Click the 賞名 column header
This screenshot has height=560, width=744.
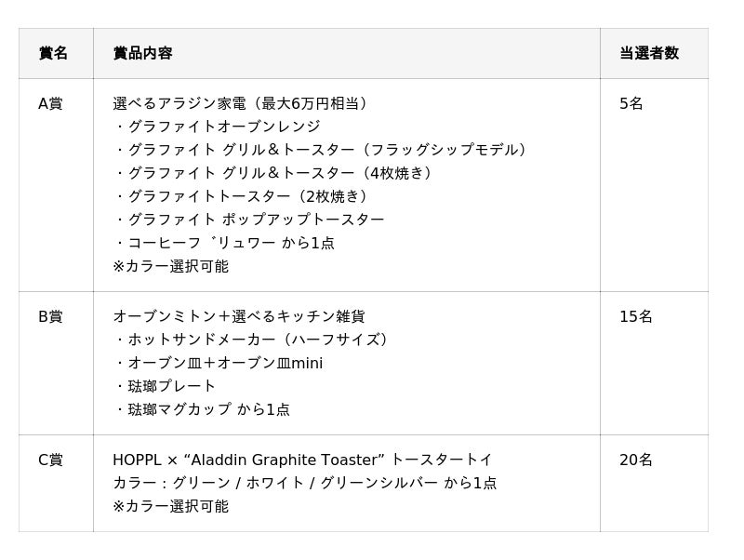[x=53, y=53]
